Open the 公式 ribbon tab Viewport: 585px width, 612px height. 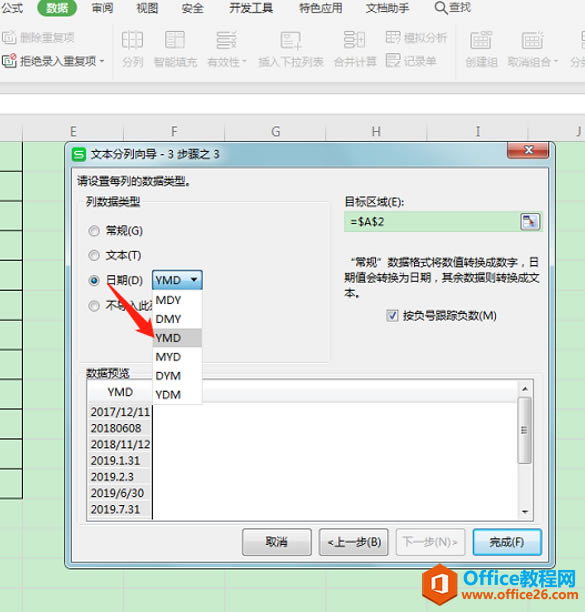coord(12,8)
